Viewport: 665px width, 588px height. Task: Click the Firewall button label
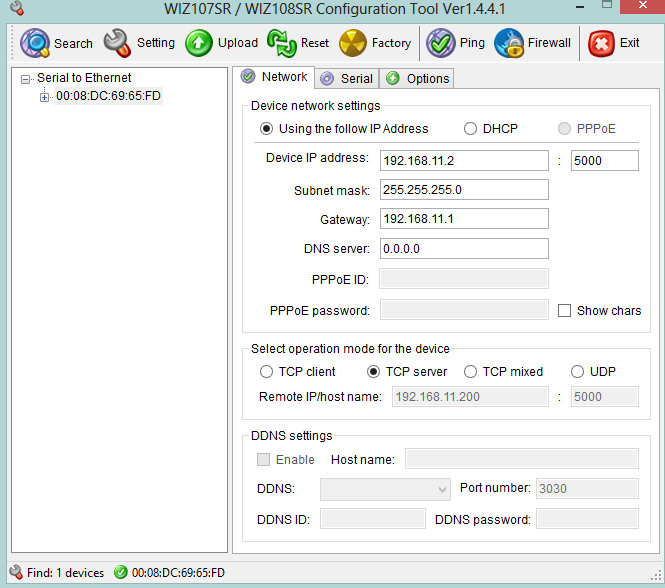tap(549, 43)
